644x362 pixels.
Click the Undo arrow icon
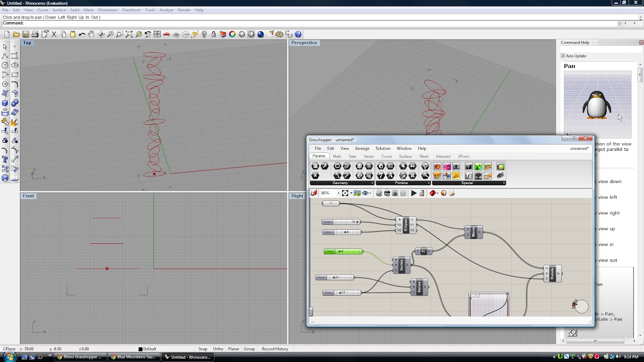[x=82, y=34]
